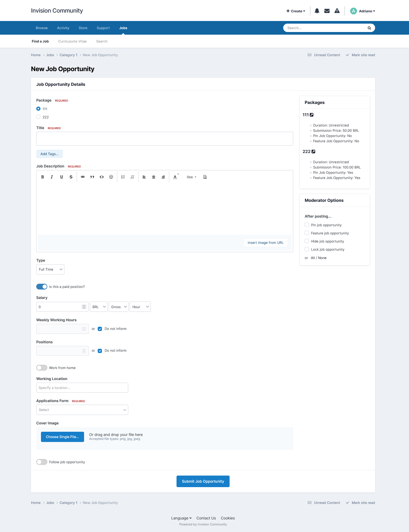Image resolution: width=409 pixels, height=532 pixels.
Task: Click Insert image from URL
Action: click(x=266, y=243)
